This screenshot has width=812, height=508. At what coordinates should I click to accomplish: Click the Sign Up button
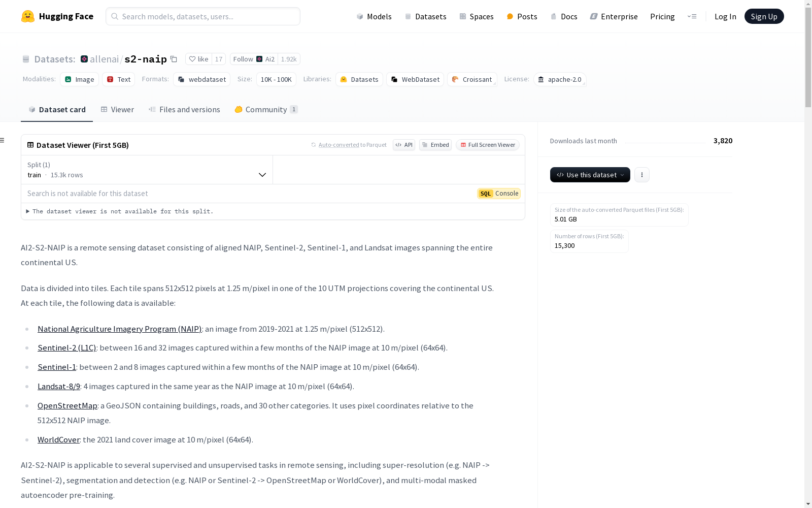[x=764, y=16]
